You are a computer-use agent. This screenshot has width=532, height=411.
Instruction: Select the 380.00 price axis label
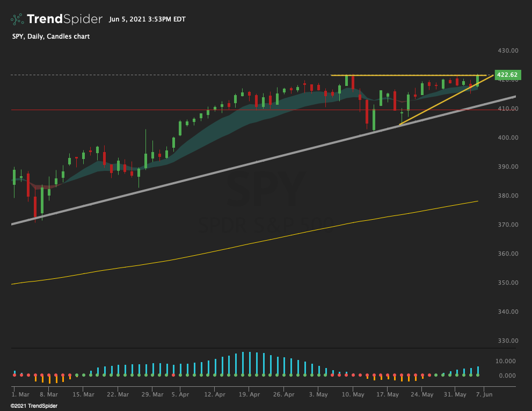pyautogui.click(x=508, y=196)
